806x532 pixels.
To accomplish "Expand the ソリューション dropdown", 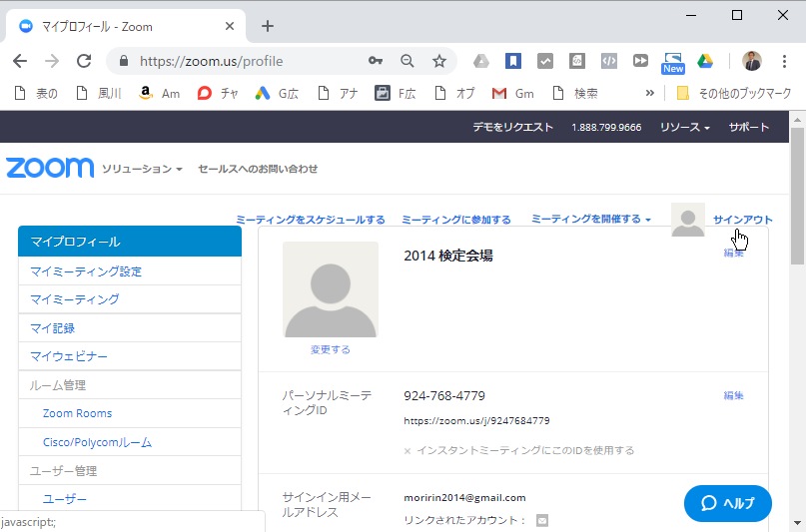I will (x=142, y=169).
